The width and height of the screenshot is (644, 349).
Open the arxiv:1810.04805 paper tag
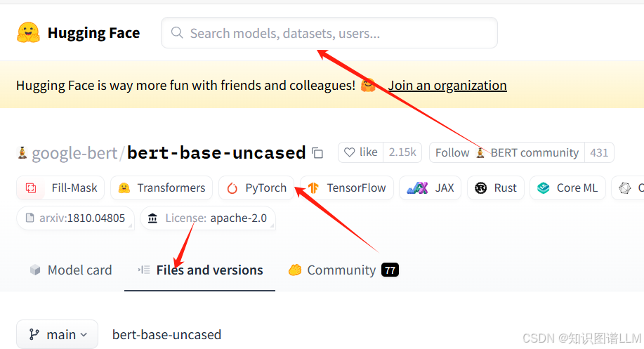76,218
